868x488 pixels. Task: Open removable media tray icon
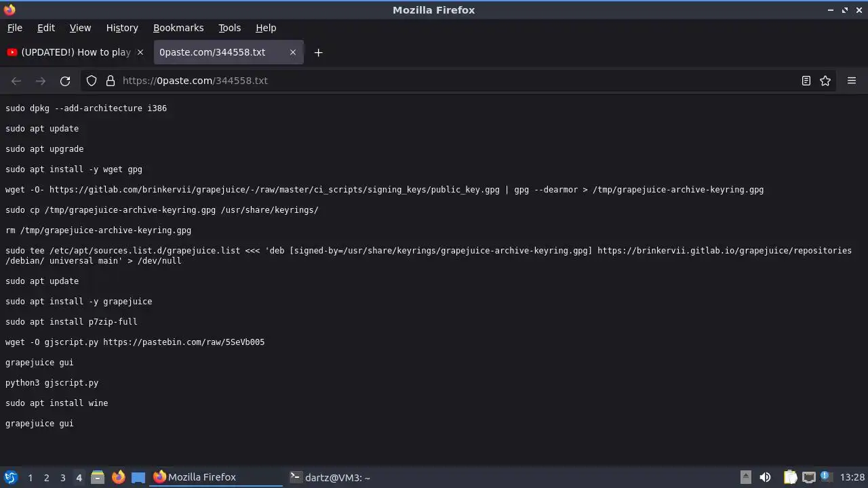[x=745, y=477]
